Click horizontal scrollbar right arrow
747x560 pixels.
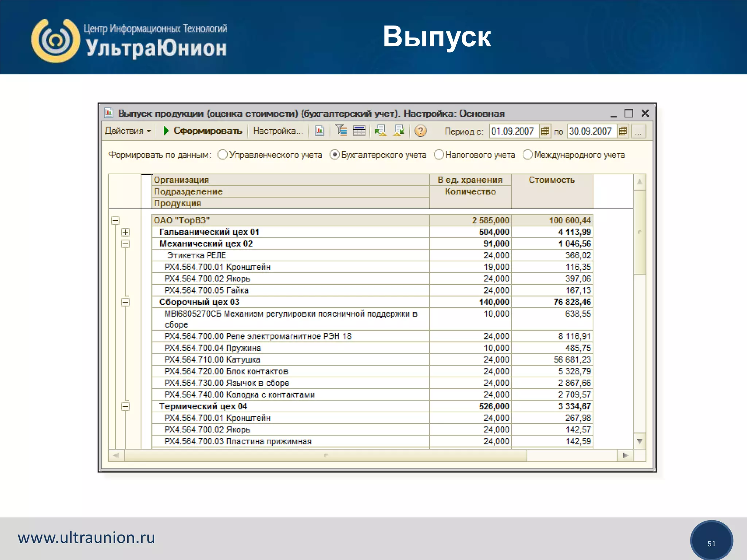pyautogui.click(x=625, y=455)
